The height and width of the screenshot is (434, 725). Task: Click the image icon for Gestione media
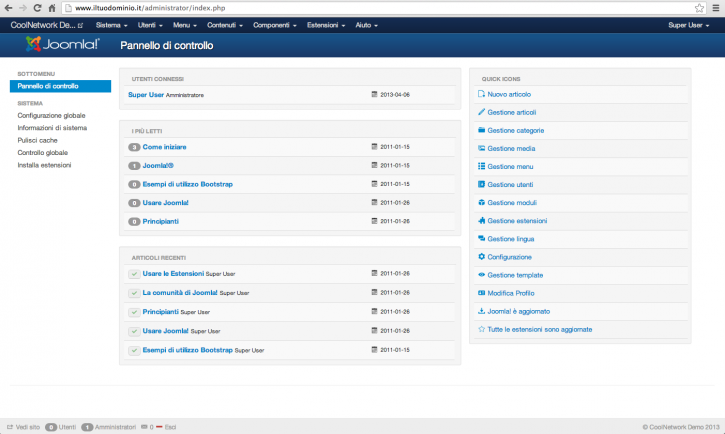tap(481, 148)
